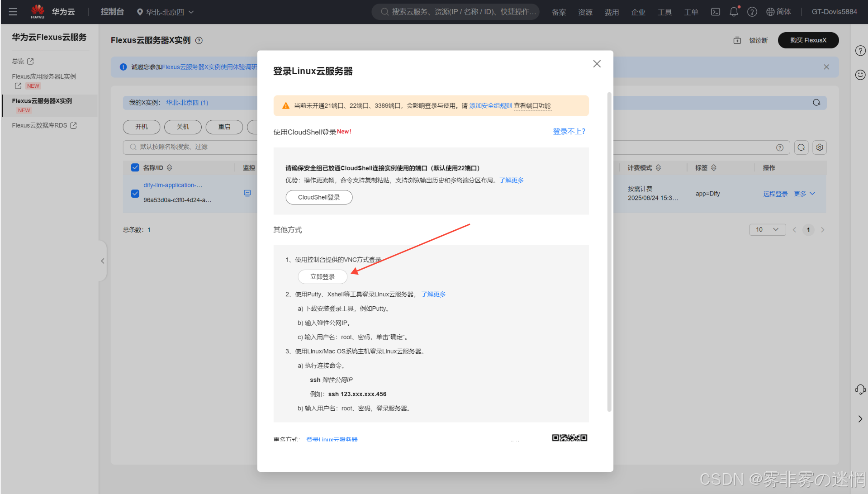The height and width of the screenshot is (494, 868).
Task: Open the right-side help circle icon
Action: 860,51
